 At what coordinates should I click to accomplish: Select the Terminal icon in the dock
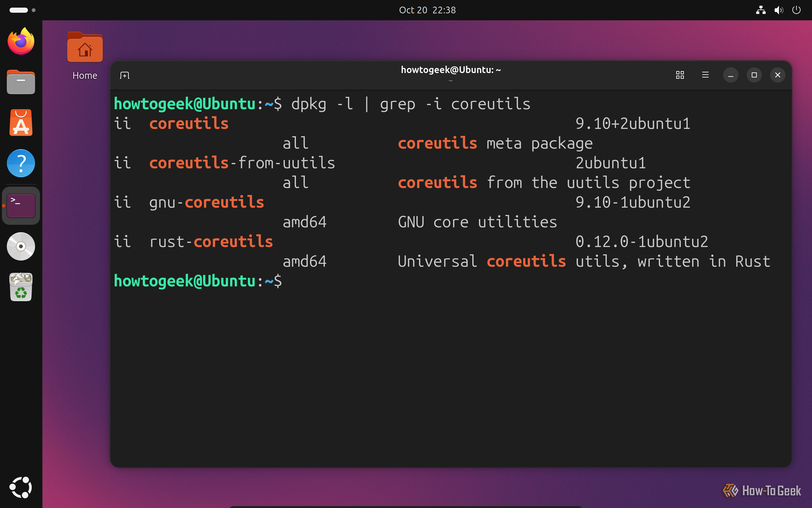pos(21,205)
